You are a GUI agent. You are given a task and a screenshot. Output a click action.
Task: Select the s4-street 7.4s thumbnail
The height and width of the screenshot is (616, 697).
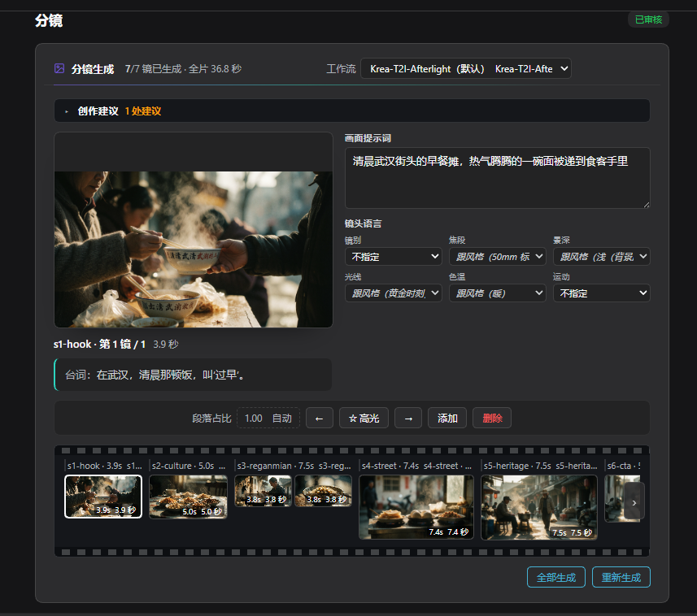pyautogui.click(x=416, y=507)
